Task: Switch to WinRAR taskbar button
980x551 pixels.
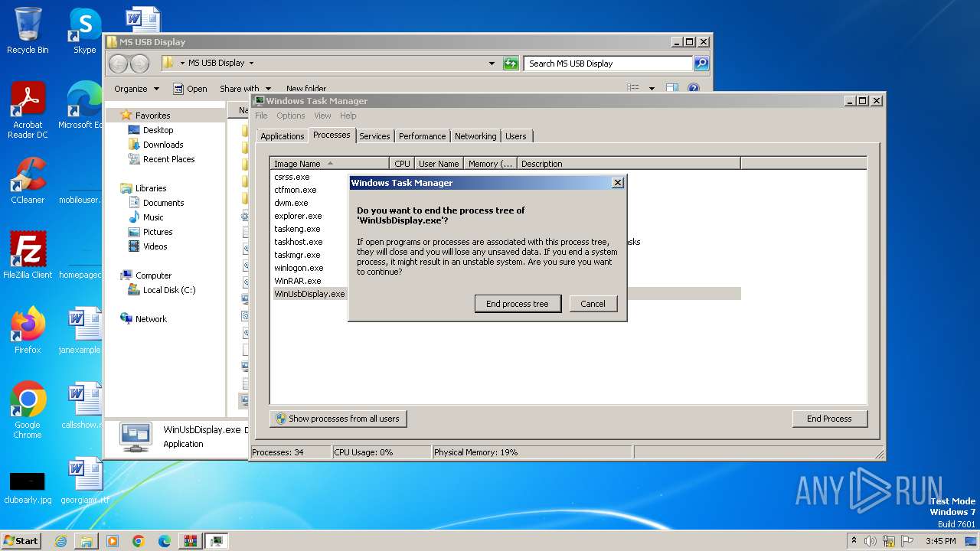Action: click(x=191, y=541)
